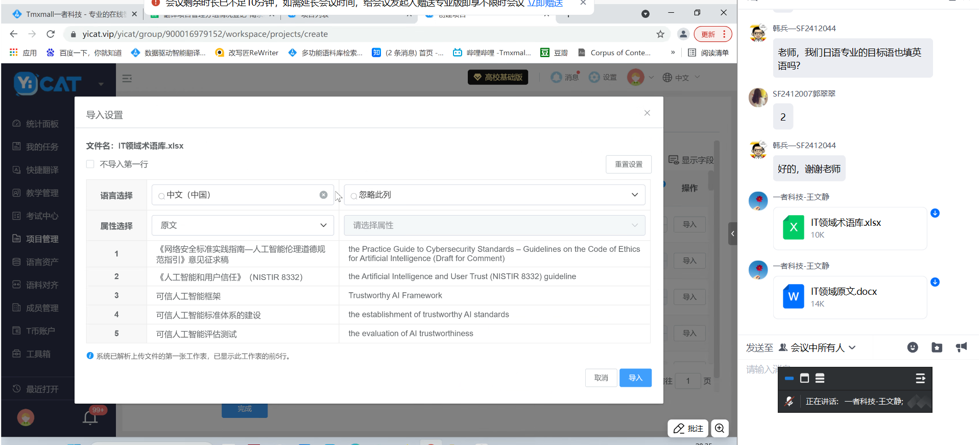The image size is (980, 445).
Task: Switch to the Tmxmall browser tab
Action: click(x=75, y=14)
